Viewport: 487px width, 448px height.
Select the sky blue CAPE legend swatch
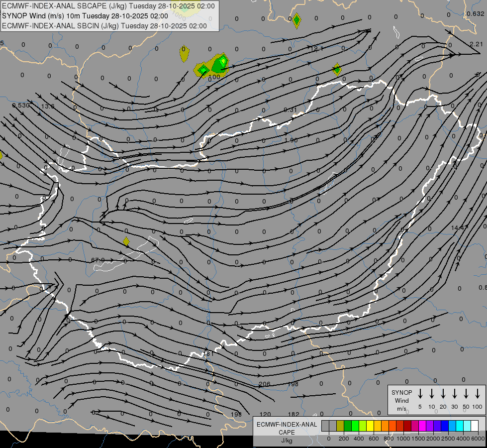(x=452, y=426)
